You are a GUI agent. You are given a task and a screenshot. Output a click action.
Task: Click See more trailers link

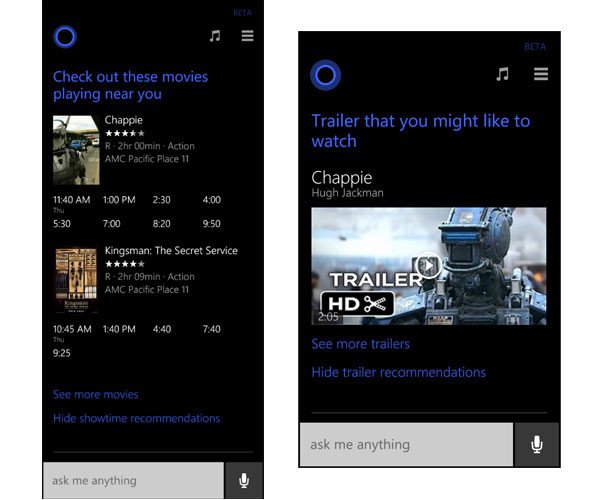(360, 344)
